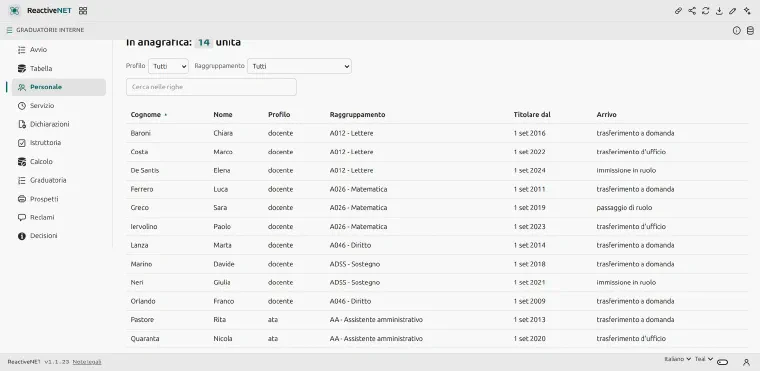Open the Italiano language dropdown
Screen dimensions: 760x371
tap(677, 359)
